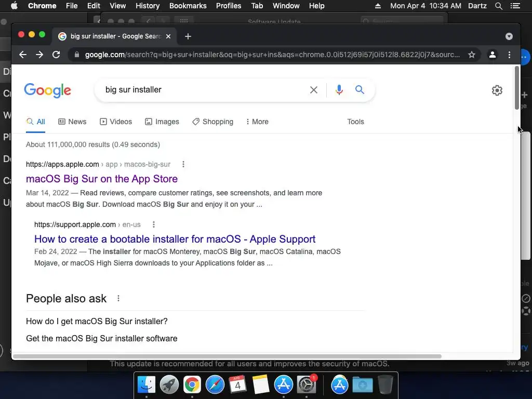The width and height of the screenshot is (532, 399).
Task: Reload the Google search page
Action: point(56,55)
